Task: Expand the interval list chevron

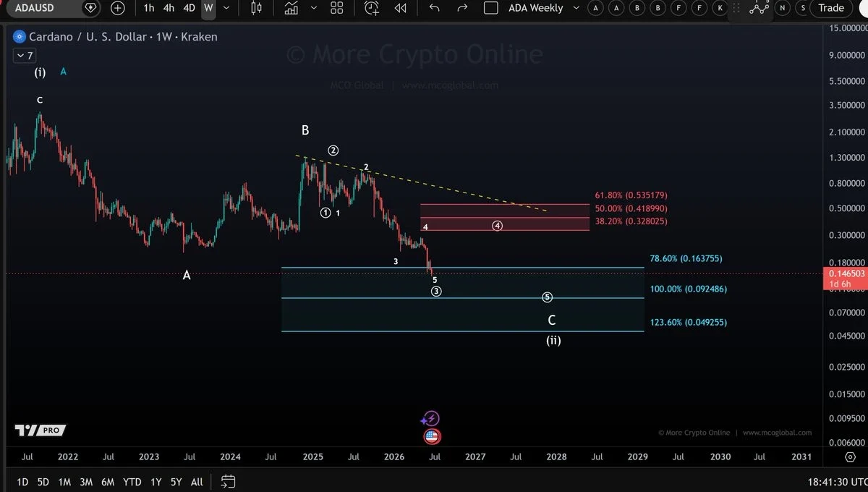Action: coord(227,8)
